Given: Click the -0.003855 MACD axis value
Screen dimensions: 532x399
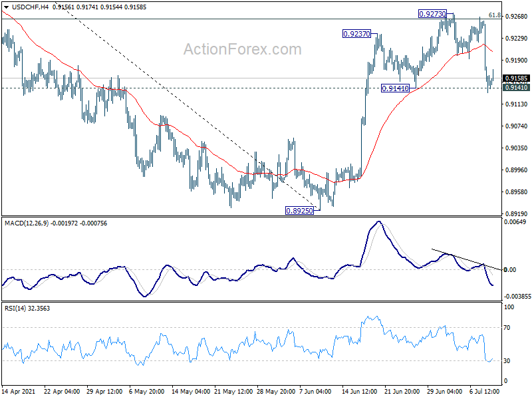Looking at the screenshot, I should tap(517, 296).
